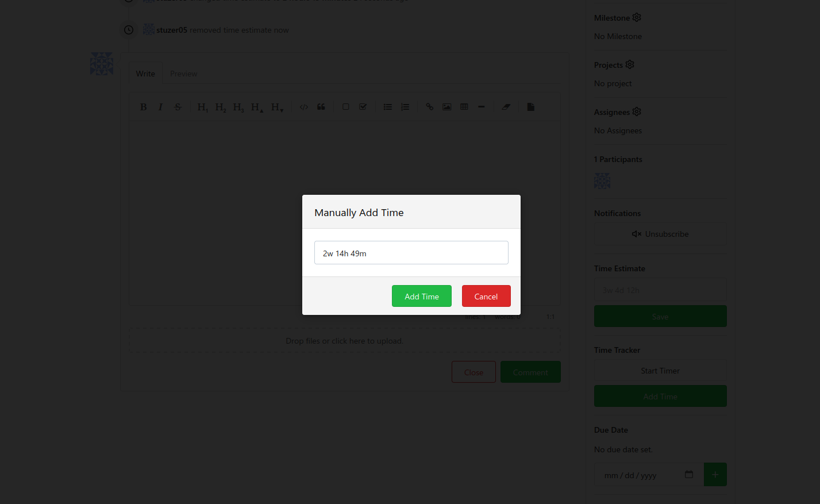Submit with the Comment button
820x504 pixels.
[530, 372]
